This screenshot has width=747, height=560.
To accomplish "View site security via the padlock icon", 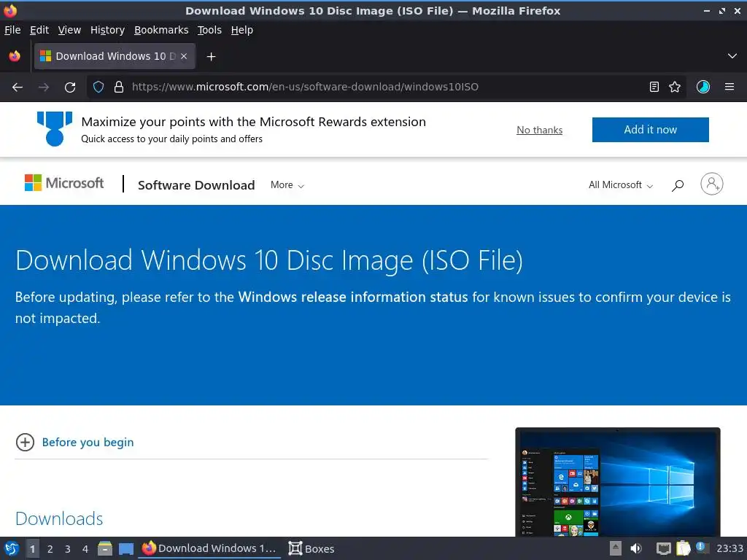I will coord(119,87).
